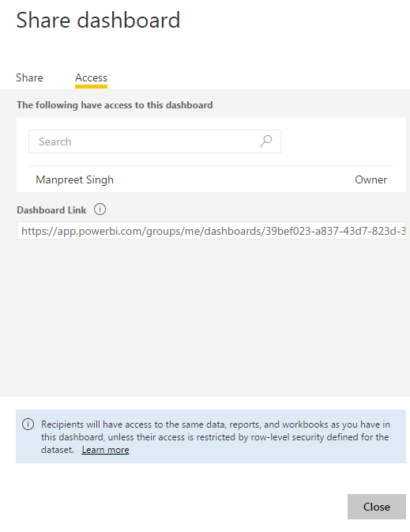Click the Dashboard Link label

coord(51,210)
